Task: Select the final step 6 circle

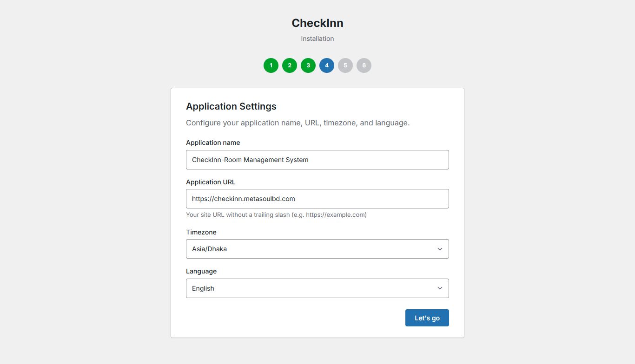Action: pos(364,65)
